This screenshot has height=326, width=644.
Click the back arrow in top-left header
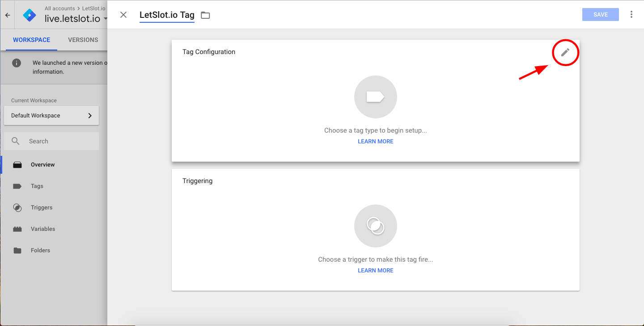[8, 15]
